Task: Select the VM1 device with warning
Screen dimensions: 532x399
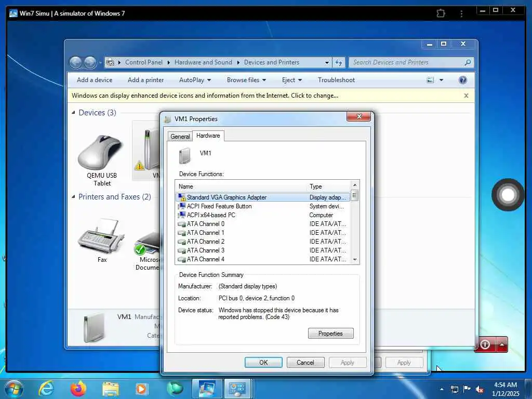Action: (146, 151)
